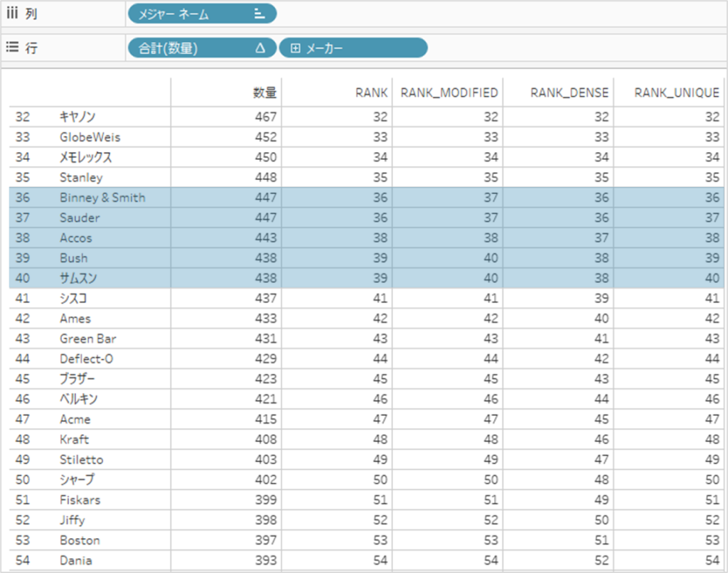Click RANK value 39 in サムスン row
Image resolution: width=728 pixels, height=573 pixels.
pyautogui.click(x=380, y=278)
